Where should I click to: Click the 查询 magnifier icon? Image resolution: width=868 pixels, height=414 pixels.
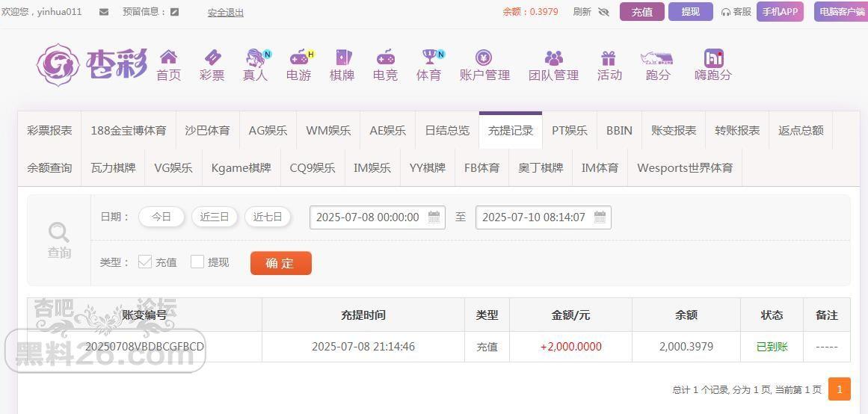(58, 232)
